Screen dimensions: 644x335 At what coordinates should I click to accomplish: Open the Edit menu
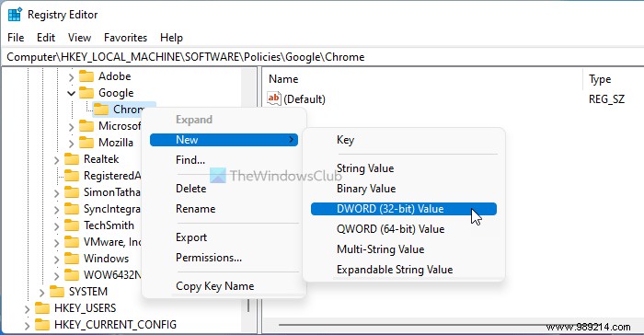[46, 38]
